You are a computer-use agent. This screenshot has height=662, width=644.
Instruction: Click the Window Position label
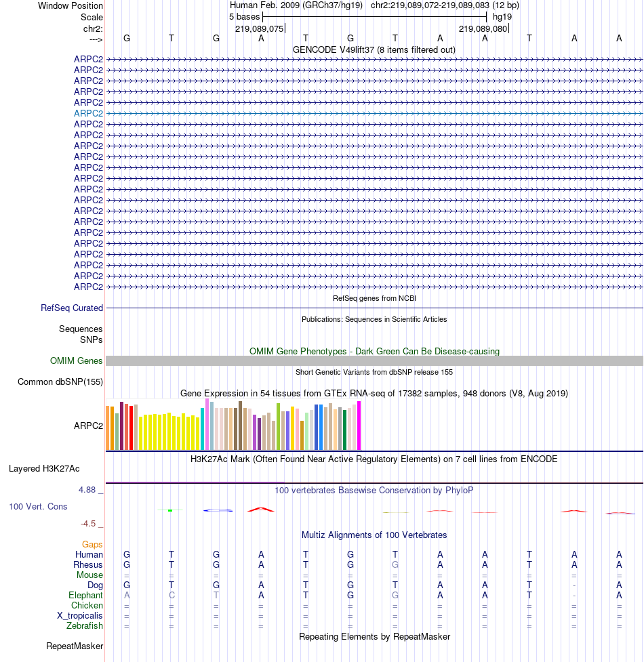(70, 5)
